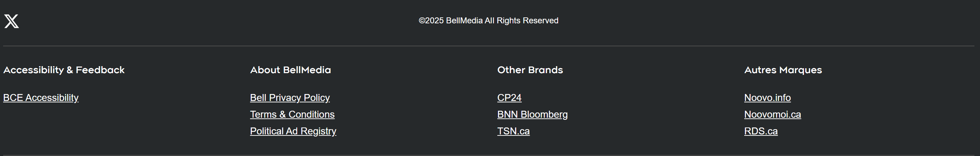980x156 pixels.
Task: Open the BNN Bloomberg link
Action: tap(532, 115)
